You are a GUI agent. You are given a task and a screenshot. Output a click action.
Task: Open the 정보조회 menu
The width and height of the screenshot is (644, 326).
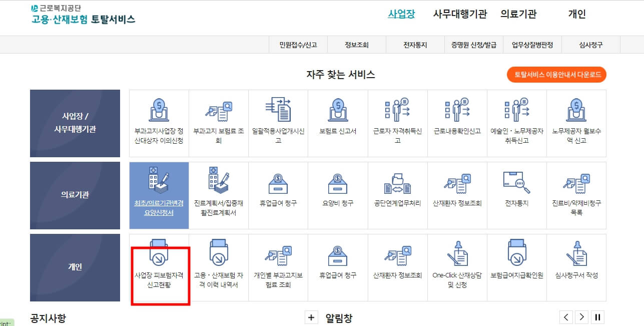click(x=357, y=45)
